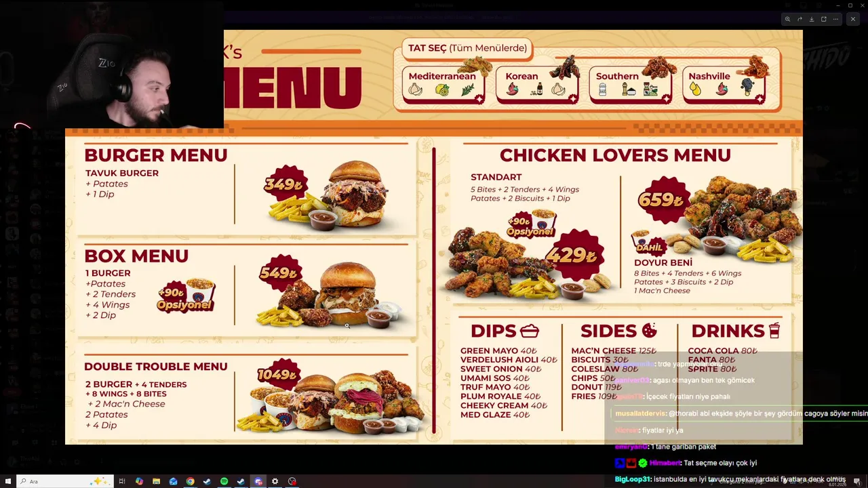Viewport: 868px width, 488px height.
Task: Open the Mail app from the taskbar
Action: point(173,481)
